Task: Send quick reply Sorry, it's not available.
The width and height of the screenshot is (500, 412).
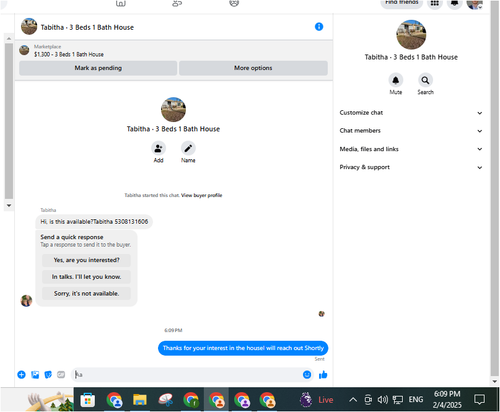Action: pos(86,293)
